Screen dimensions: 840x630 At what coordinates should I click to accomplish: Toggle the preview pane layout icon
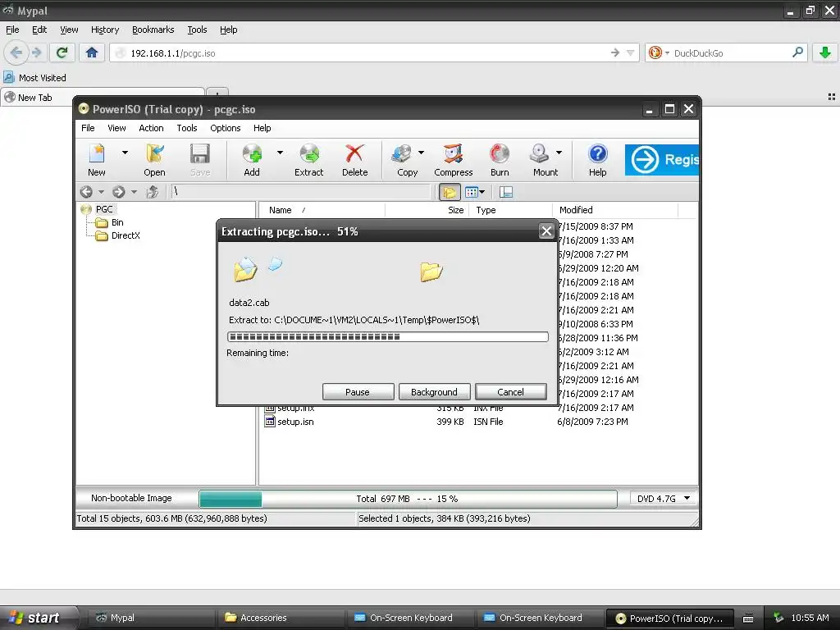[x=506, y=192]
